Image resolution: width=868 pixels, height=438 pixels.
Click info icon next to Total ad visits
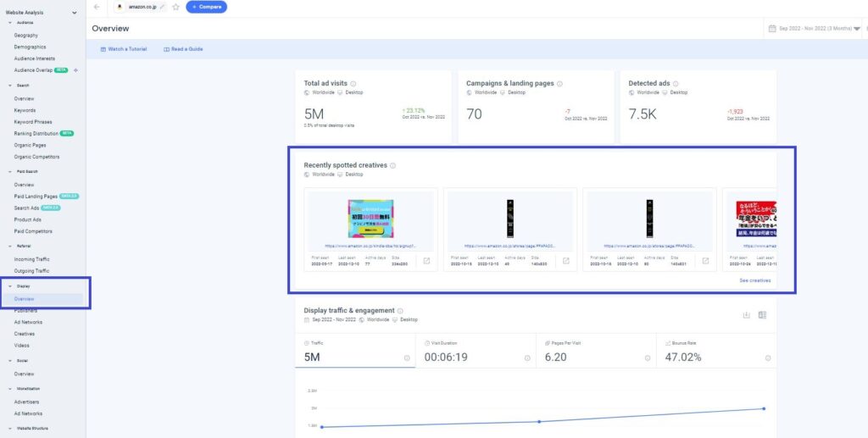click(353, 84)
